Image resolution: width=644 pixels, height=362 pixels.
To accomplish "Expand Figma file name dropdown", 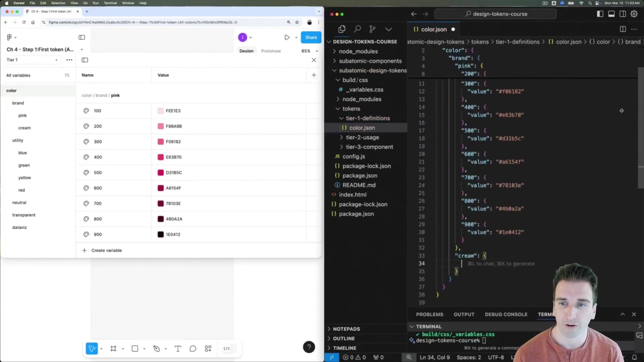I will [82, 49].
